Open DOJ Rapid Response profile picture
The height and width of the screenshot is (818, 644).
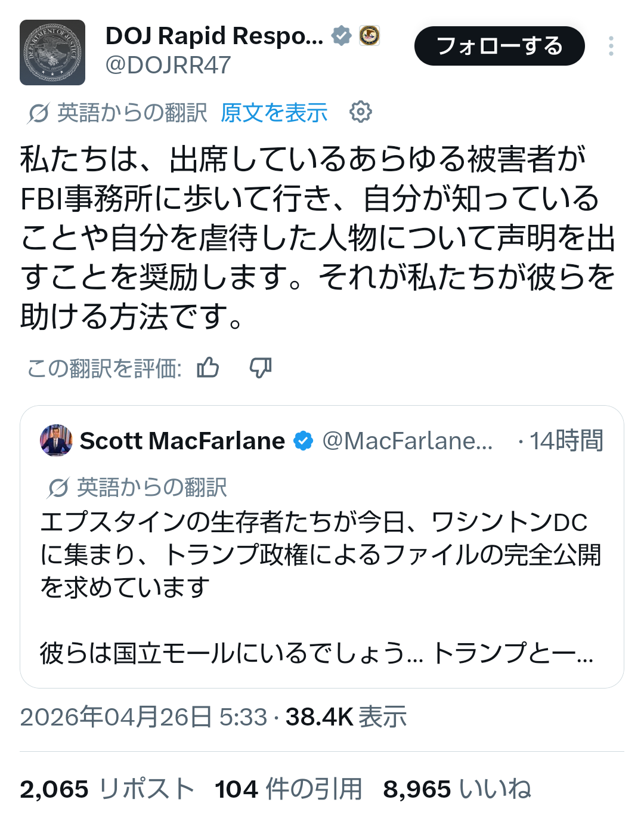(x=52, y=53)
